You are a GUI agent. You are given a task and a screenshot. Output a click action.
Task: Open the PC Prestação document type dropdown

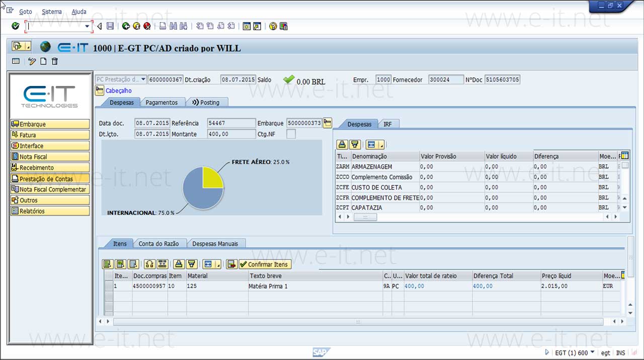pos(143,79)
